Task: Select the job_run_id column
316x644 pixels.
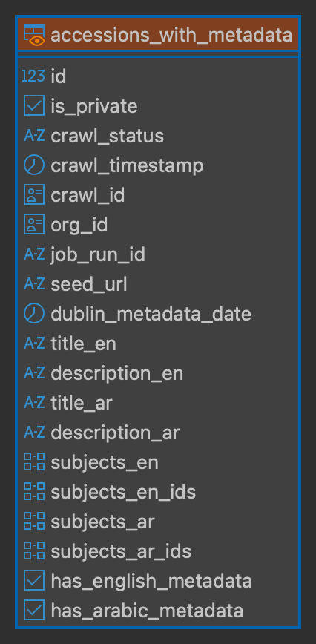Action: 158,254
